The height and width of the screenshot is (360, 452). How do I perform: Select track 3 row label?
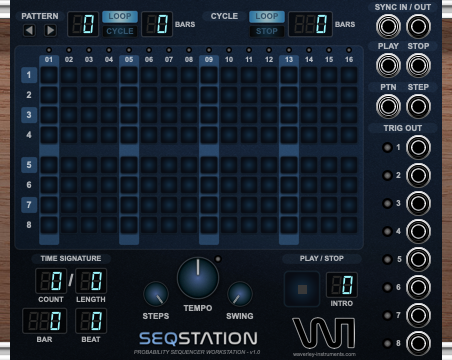[x=29, y=115]
